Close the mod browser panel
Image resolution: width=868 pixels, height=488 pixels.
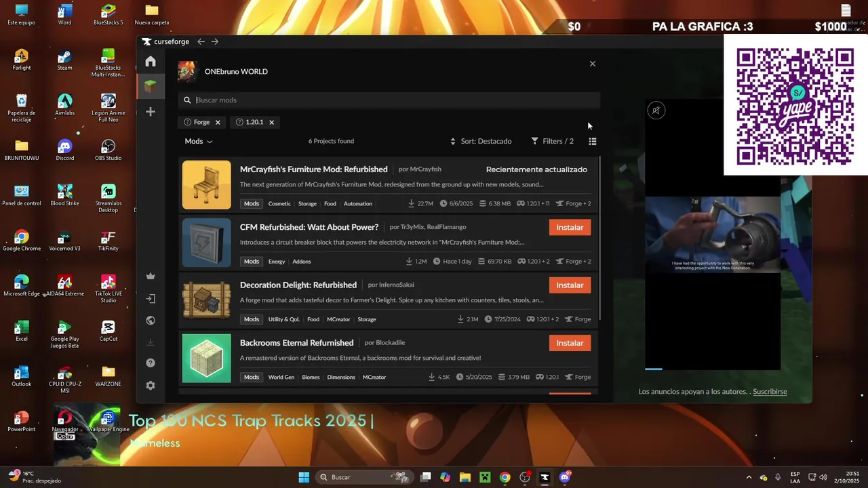pyautogui.click(x=593, y=64)
